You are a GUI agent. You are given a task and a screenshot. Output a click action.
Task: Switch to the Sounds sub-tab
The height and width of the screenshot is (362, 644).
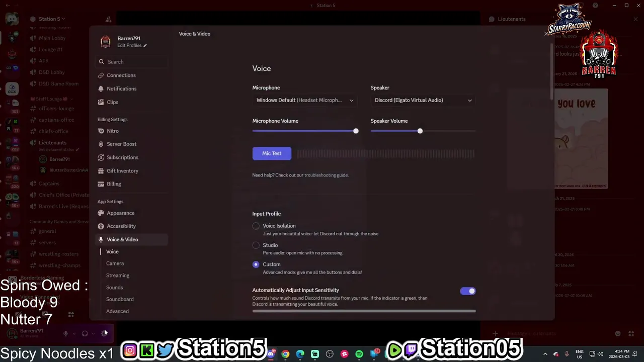coord(114,288)
